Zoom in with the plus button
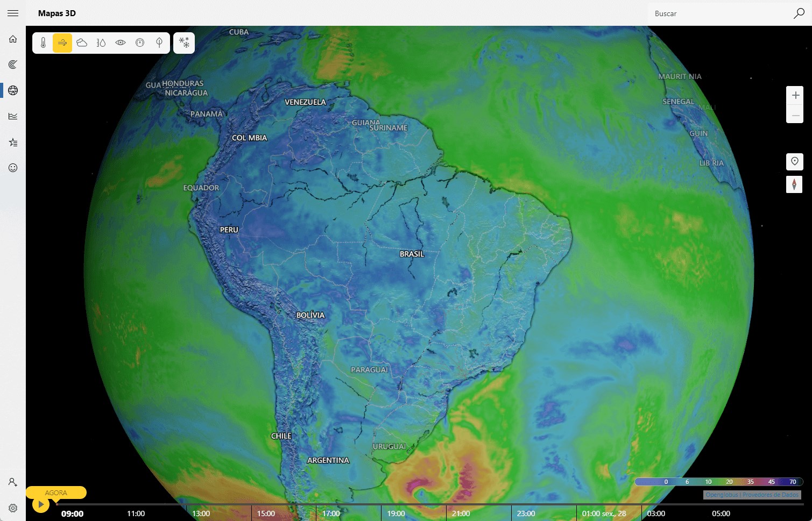 click(795, 95)
